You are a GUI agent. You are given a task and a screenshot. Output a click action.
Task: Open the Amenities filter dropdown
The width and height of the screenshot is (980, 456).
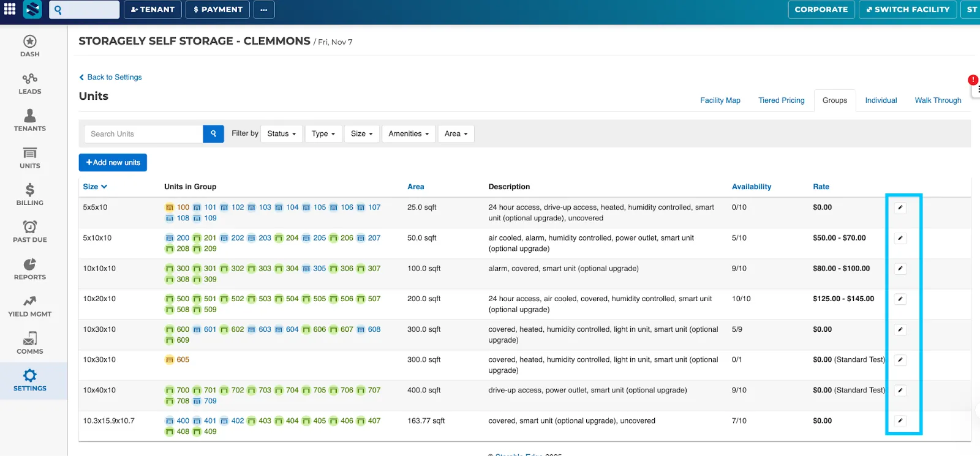click(409, 133)
